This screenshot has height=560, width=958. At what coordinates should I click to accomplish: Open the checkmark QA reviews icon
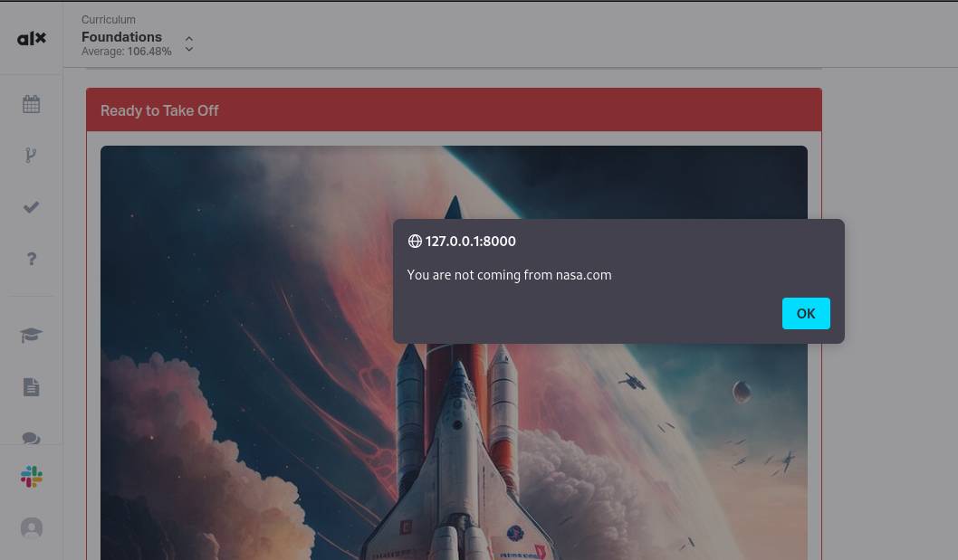[x=31, y=207]
